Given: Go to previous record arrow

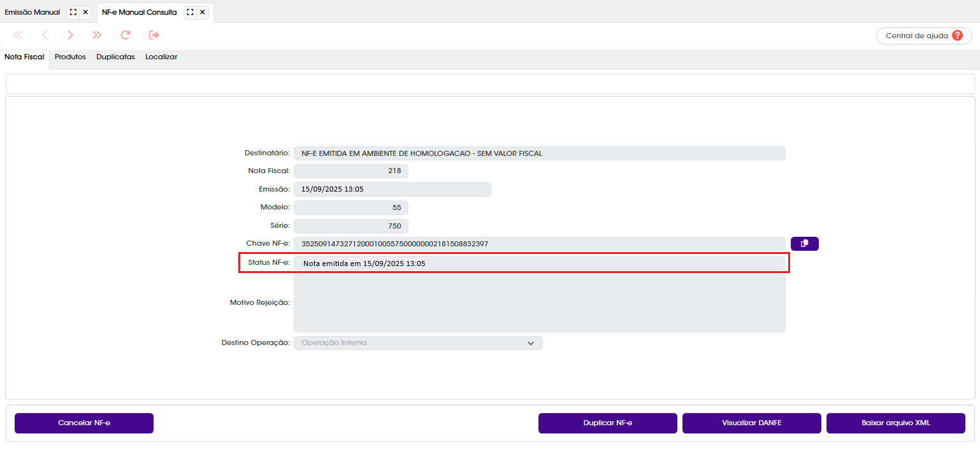Looking at the screenshot, I should pos(45,35).
